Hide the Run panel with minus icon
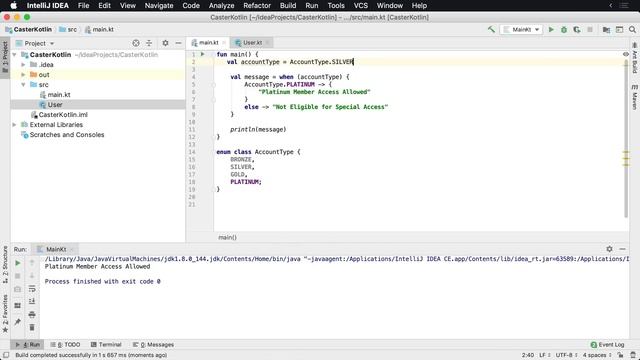640x360 pixels. point(622,249)
